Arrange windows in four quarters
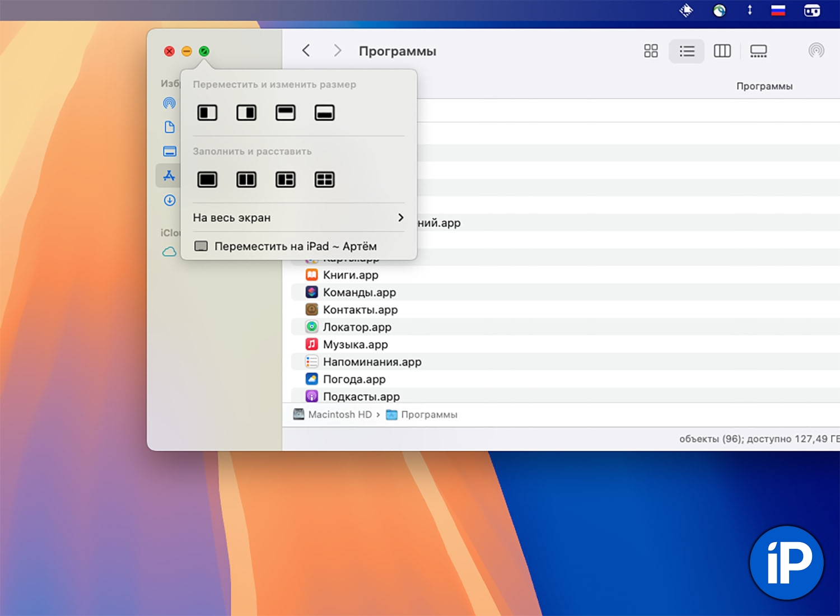This screenshot has height=616, width=840. click(325, 180)
